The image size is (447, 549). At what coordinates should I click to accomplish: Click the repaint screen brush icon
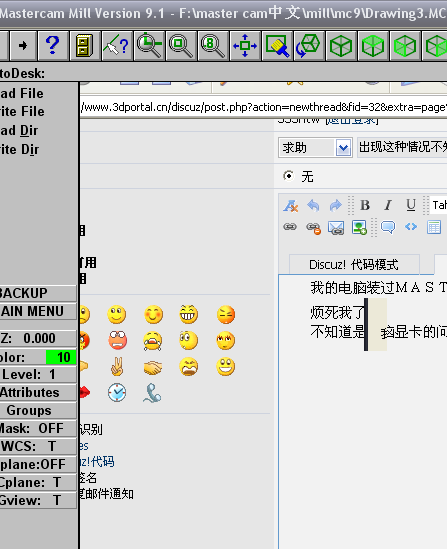point(277,46)
